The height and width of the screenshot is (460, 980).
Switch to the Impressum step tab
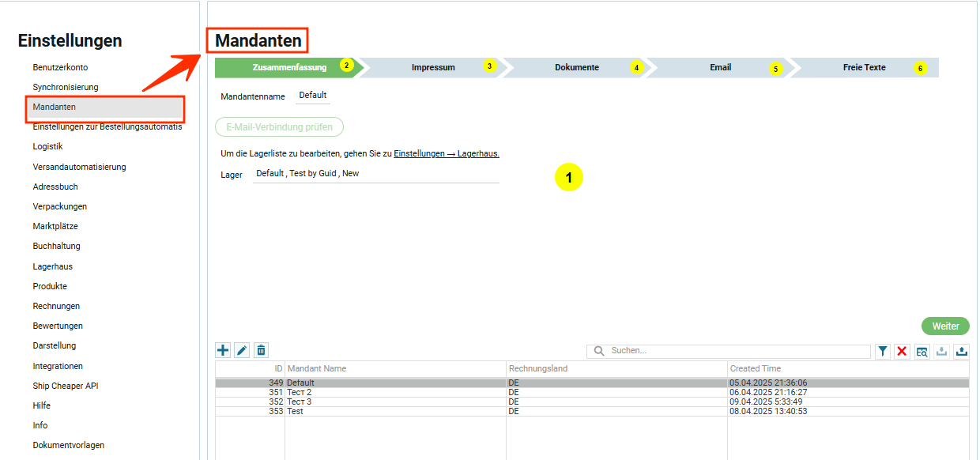(x=433, y=68)
